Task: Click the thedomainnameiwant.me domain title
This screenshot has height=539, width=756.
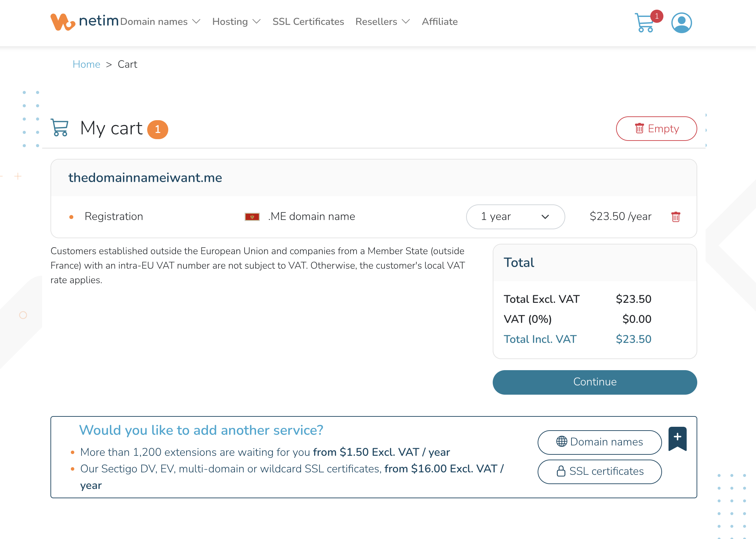Action: (145, 177)
